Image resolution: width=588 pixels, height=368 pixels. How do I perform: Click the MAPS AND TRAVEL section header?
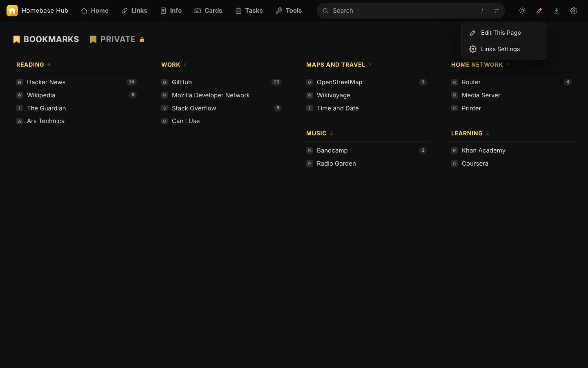pyautogui.click(x=336, y=65)
